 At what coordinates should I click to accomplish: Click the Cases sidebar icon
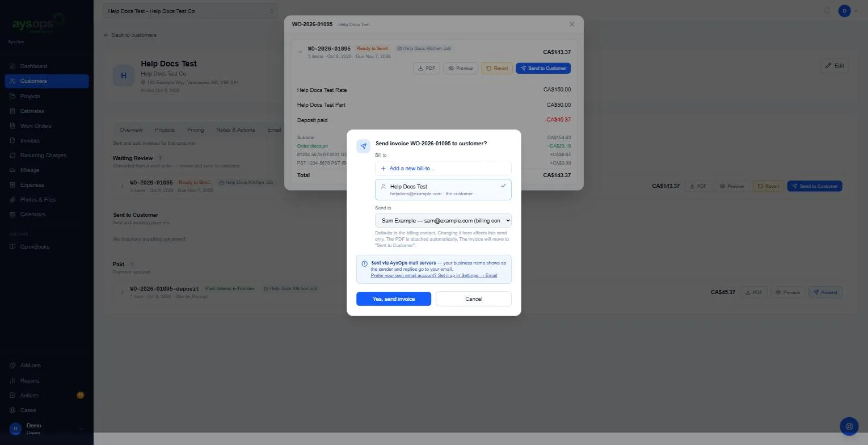click(x=12, y=410)
